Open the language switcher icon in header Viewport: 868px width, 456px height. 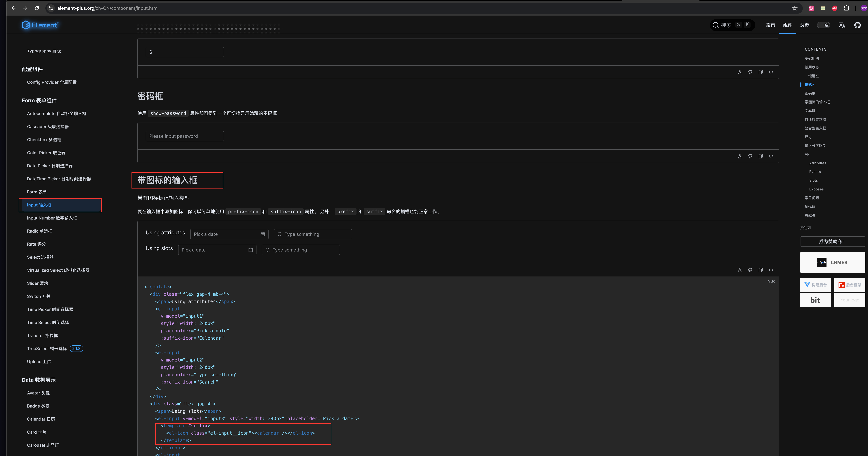[x=842, y=25]
